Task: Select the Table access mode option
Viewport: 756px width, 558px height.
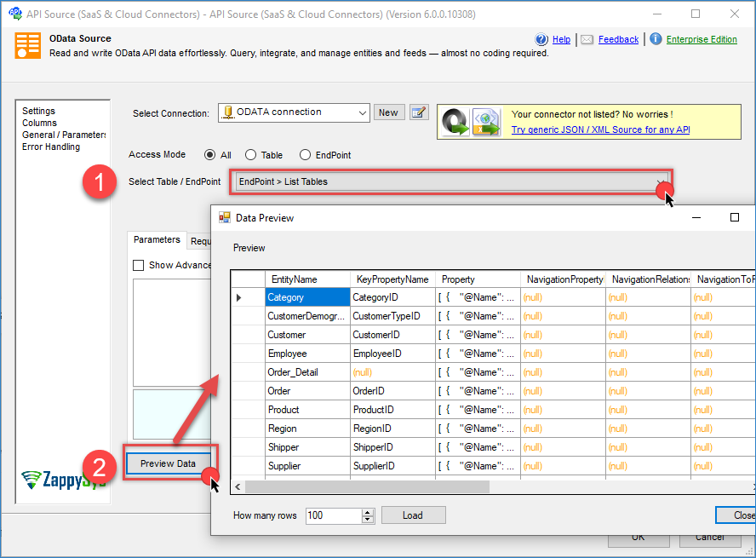Action: [x=250, y=155]
